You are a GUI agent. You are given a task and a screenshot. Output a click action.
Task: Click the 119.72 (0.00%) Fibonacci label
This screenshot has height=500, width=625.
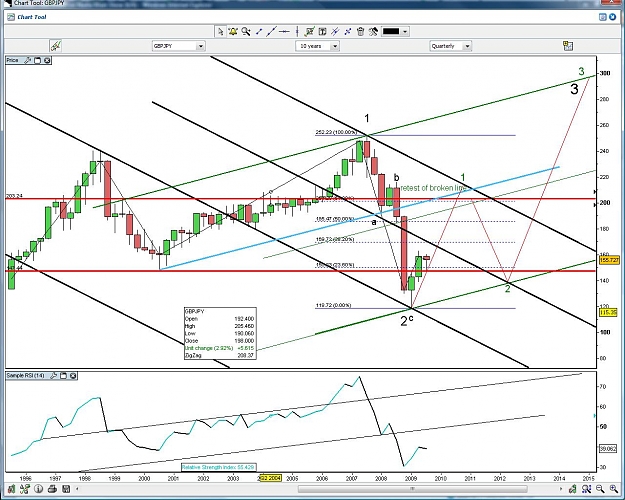tap(333, 305)
